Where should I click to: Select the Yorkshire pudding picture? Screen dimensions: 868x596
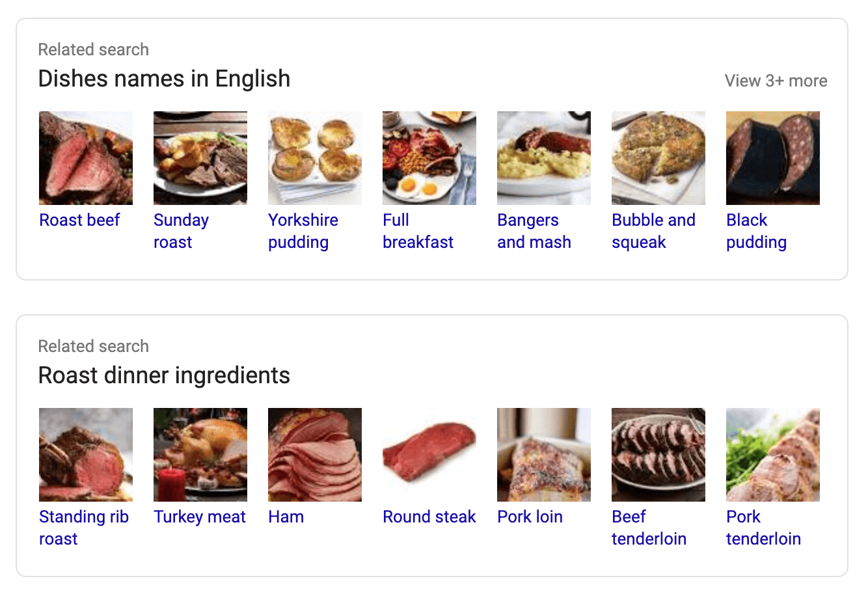[x=315, y=158]
